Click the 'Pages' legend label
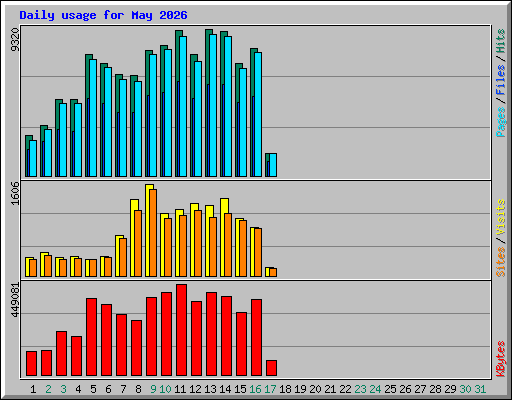 pos(500,122)
